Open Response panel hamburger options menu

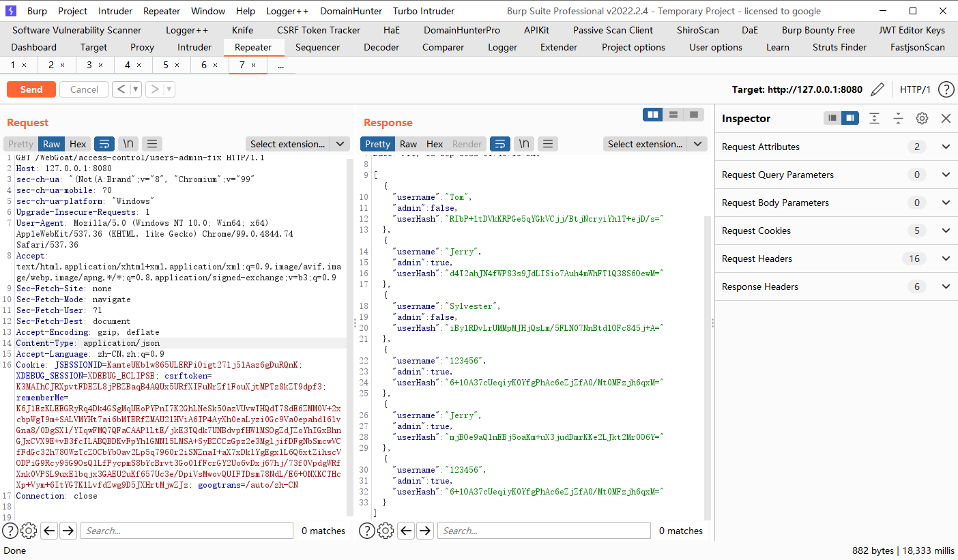point(548,144)
